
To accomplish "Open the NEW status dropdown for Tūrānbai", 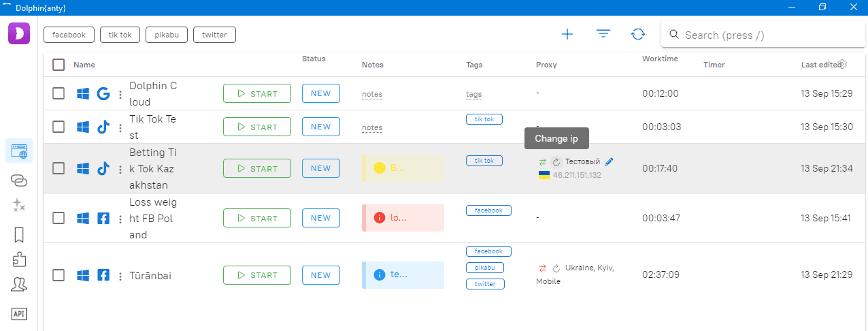I will coord(320,275).
